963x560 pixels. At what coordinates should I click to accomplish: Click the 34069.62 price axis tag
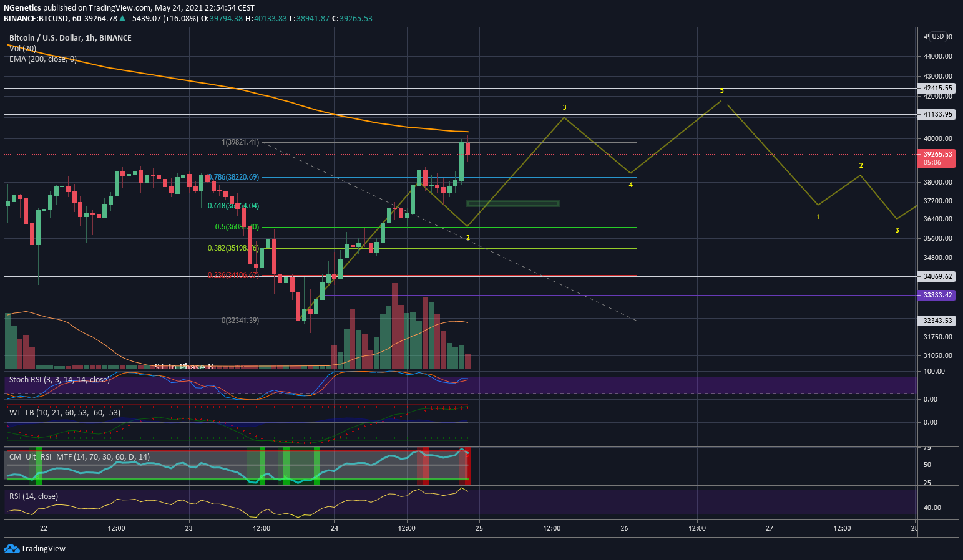tap(937, 276)
